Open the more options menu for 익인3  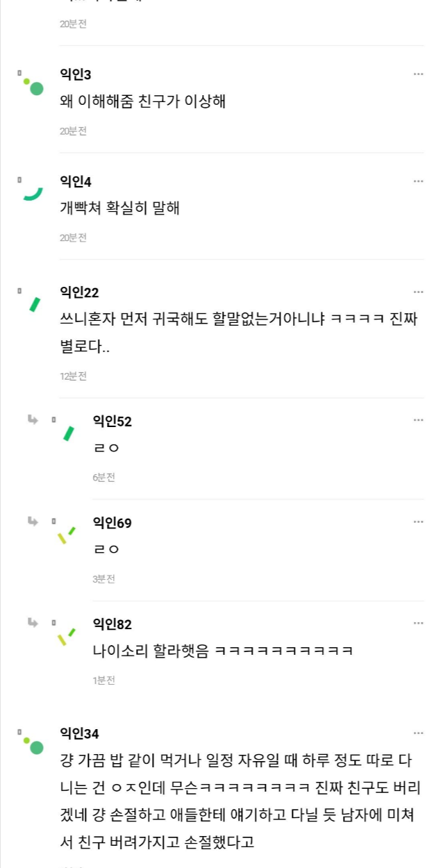(x=418, y=74)
